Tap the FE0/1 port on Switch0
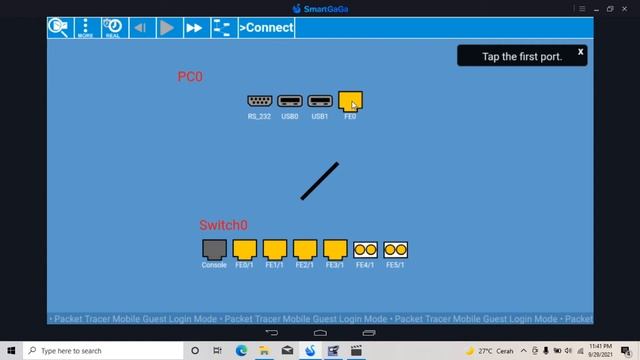Viewport: 640px width, 360px height. click(244, 249)
